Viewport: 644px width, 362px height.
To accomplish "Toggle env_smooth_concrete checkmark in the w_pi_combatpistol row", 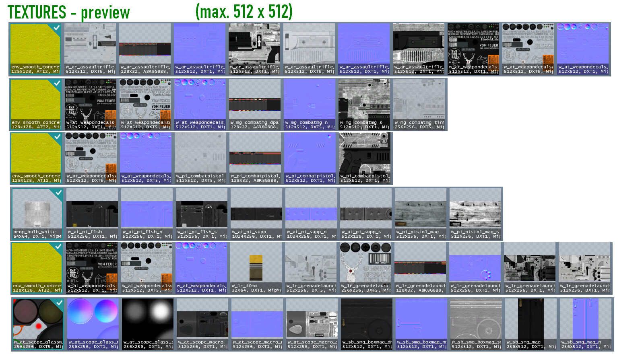I will (58, 137).
